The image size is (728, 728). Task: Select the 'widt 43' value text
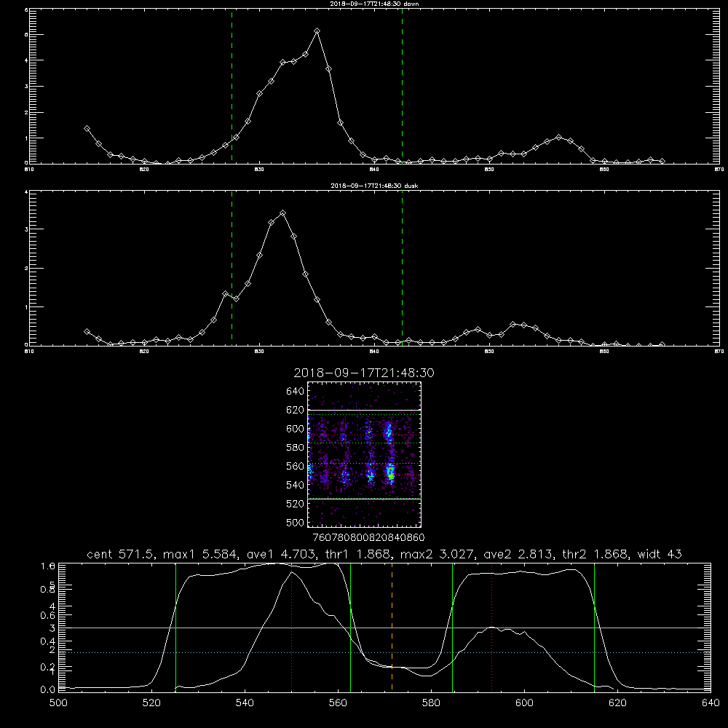click(660, 554)
